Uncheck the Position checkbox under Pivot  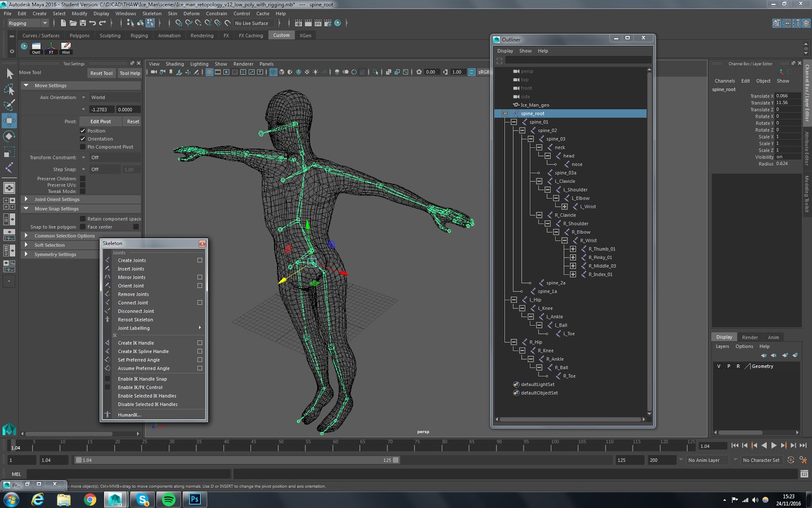click(82, 131)
